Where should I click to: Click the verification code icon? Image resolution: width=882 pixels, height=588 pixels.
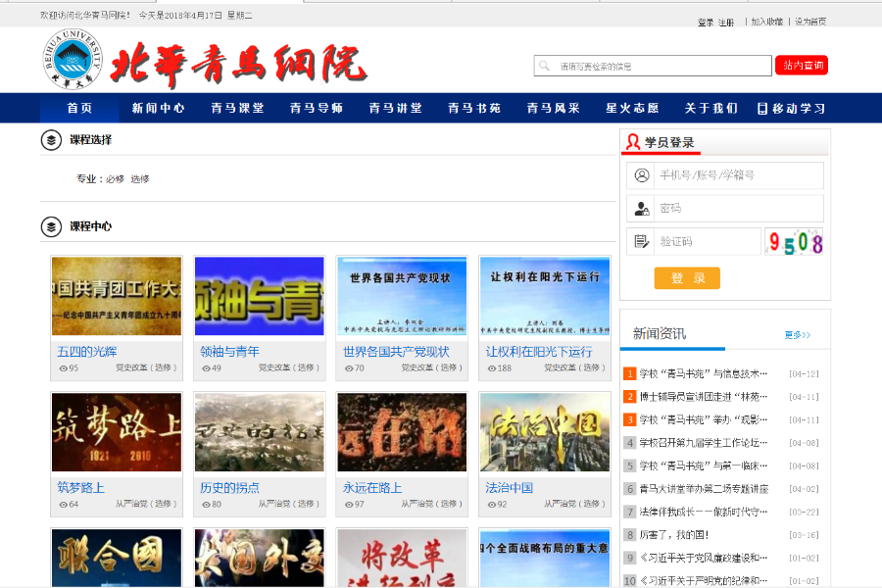641,241
